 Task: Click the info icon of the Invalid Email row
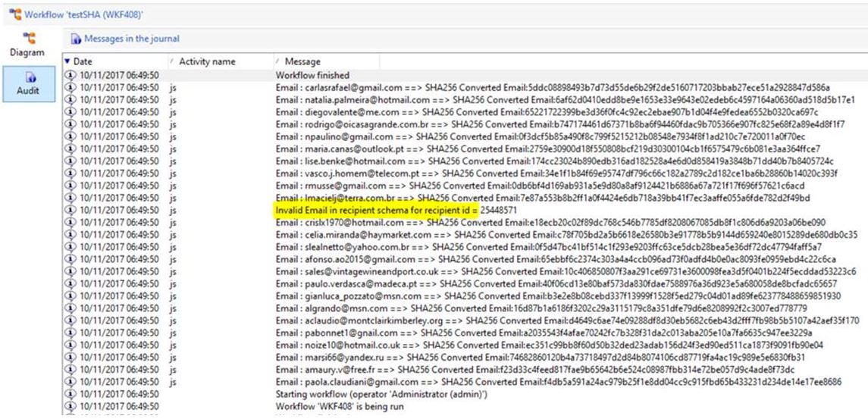pos(71,210)
